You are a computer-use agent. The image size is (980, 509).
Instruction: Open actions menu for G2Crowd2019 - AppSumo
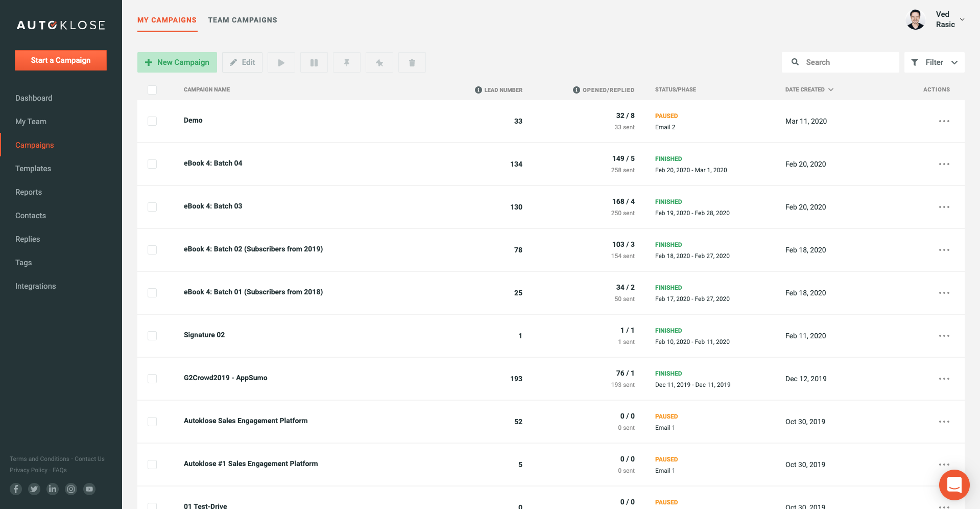(x=944, y=379)
